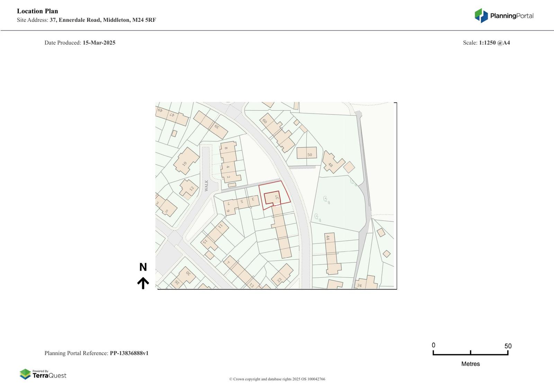The image size is (554, 392).
Task: Click the reference PP-13836888v1
Action: point(129,353)
